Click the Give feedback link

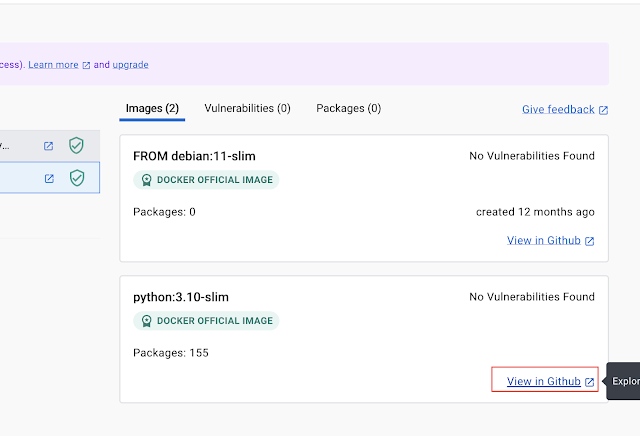[558, 109]
